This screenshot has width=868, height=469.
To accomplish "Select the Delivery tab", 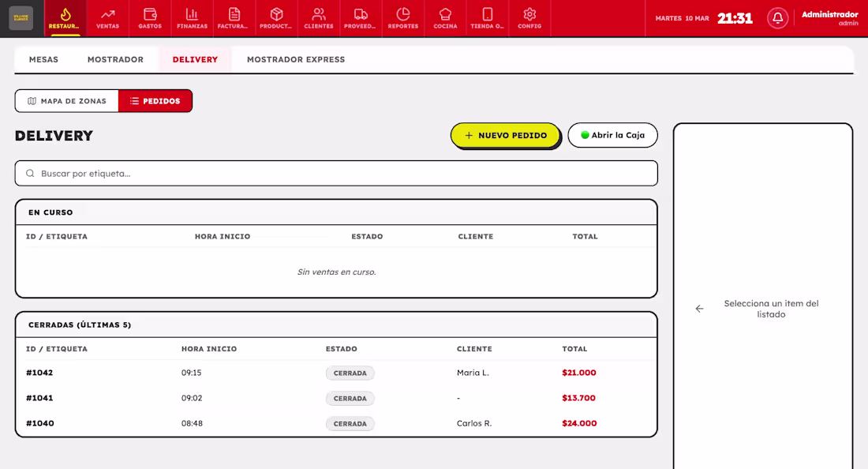I will click(195, 59).
